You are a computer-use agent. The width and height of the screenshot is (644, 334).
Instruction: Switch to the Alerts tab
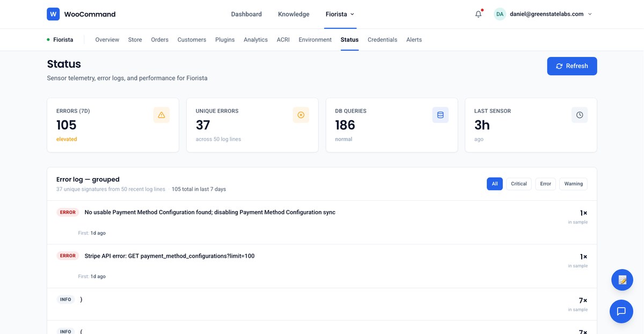tap(414, 40)
